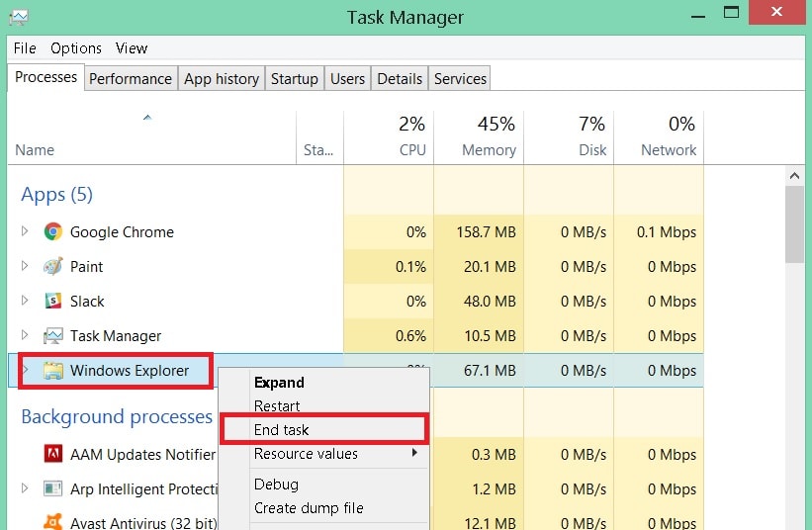Expand the Slack process group
Viewport: 812px width, 530px height.
click(x=26, y=302)
